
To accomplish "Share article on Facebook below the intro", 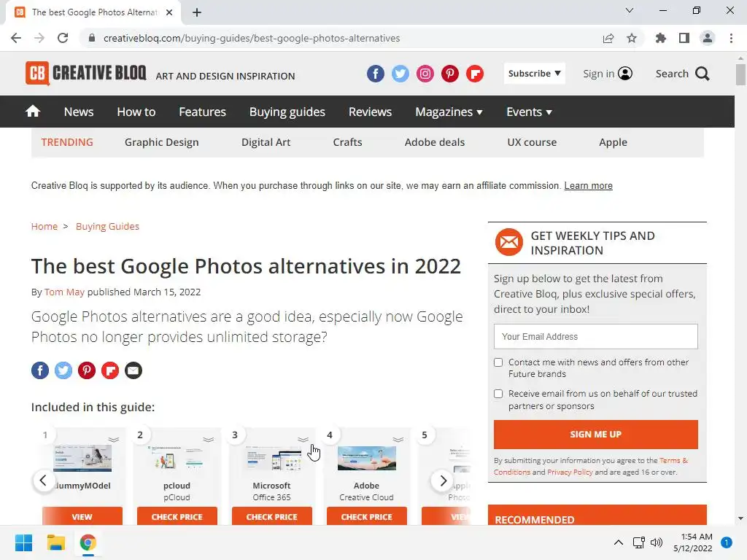I will 40,370.
